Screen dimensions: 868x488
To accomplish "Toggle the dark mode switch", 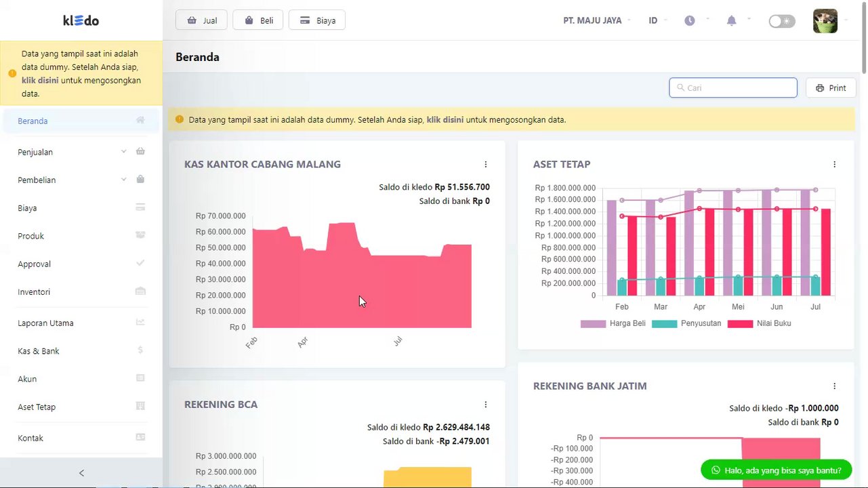I will pos(782,21).
